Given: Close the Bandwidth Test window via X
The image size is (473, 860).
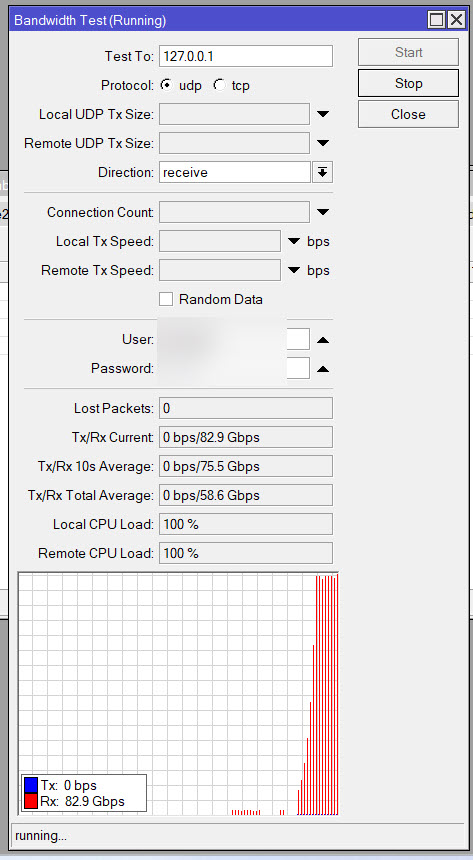Looking at the screenshot, I should click(x=456, y=20).
